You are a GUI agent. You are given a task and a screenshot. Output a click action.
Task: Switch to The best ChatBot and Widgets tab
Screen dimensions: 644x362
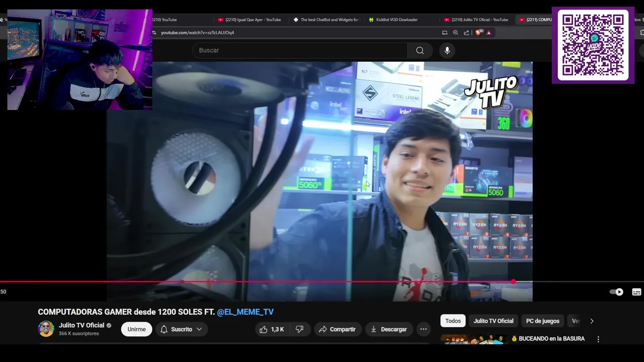(x=326, y=20)
